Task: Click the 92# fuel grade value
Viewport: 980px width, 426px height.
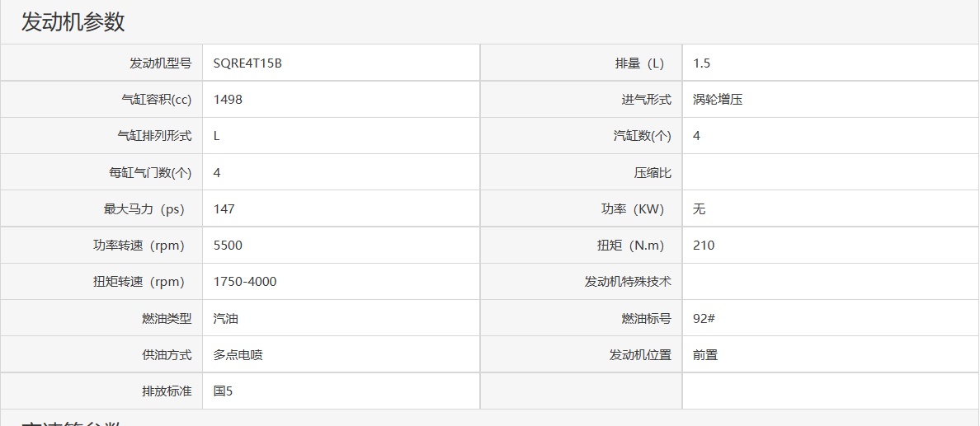Action: coord(704,318)
